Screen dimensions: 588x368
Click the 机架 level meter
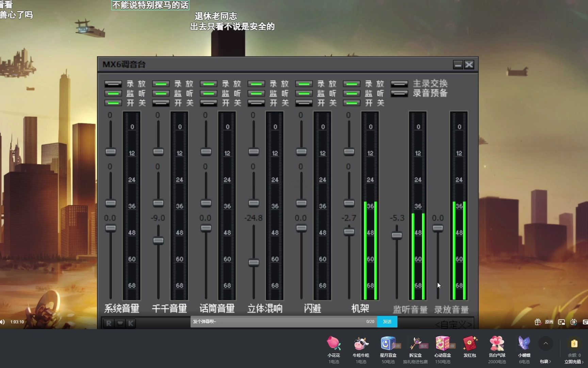coord(370,205)
